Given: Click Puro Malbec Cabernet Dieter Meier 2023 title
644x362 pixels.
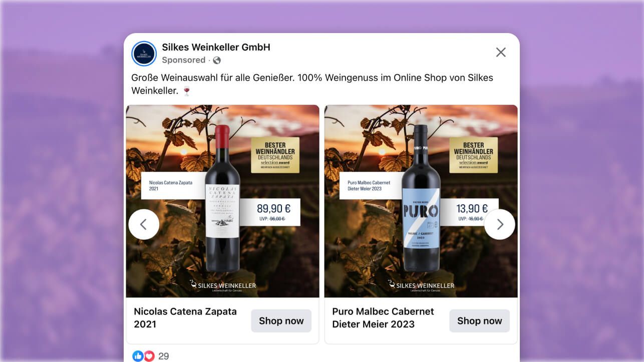Looking at the screenshot, I should [383, 317].
